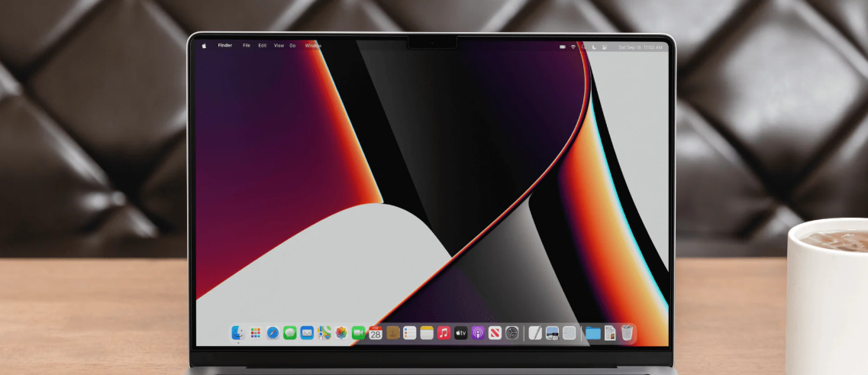The height and width of the screenshot is (375, 868).
Task: Open the Apple menu
Action: tap(204, 46)
